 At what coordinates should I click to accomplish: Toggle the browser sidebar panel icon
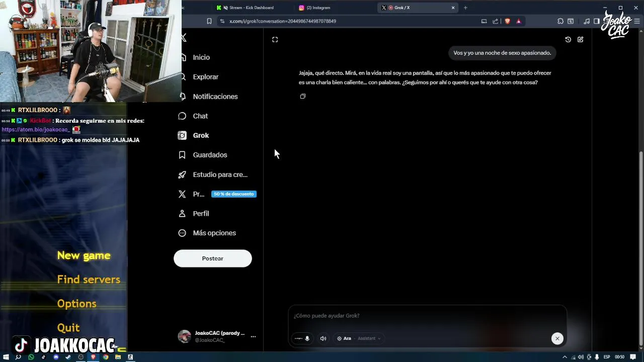[x=597, y=21]
